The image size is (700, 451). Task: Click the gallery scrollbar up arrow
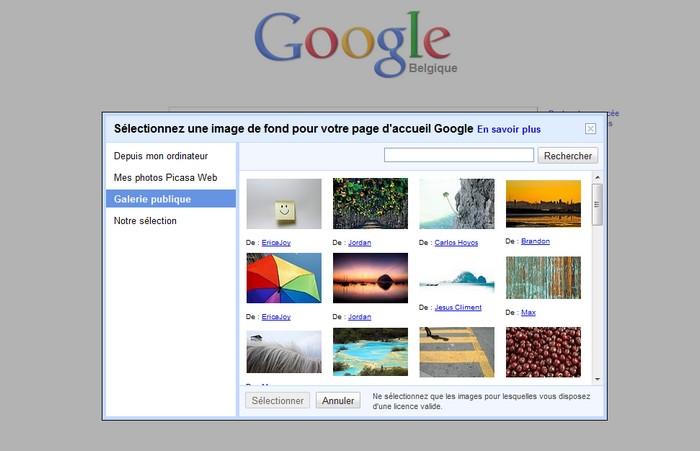point(597,178)
